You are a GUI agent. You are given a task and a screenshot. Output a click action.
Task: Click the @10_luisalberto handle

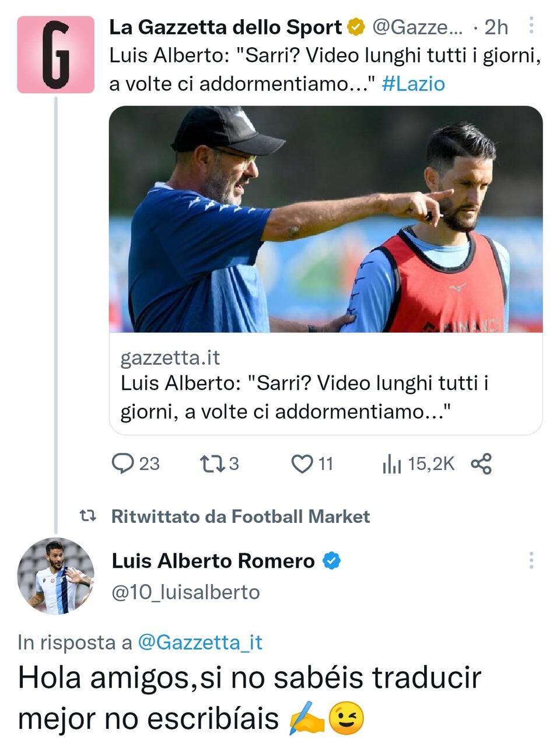coord(185,592)
